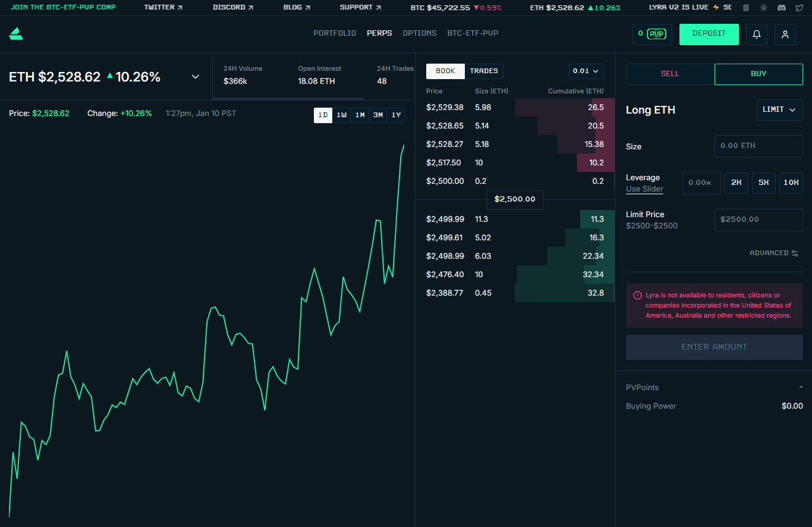Screen dimensions: 812x527
Task: Select bid order at $2,499.99
Action: [515, 219]
